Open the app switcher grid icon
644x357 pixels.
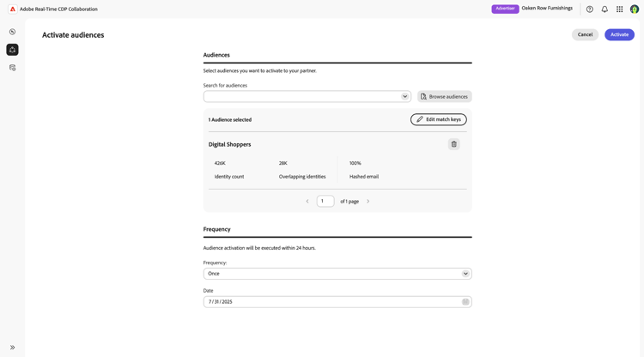coord(619,9)
